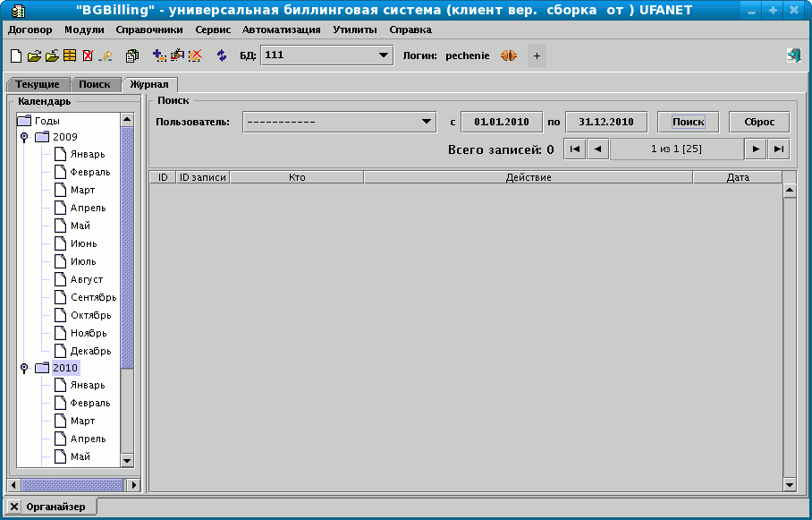The width and height of the screenshot is (812, 520).
Task: Open the Пользователь user dropdown
Action: (426, 122)
